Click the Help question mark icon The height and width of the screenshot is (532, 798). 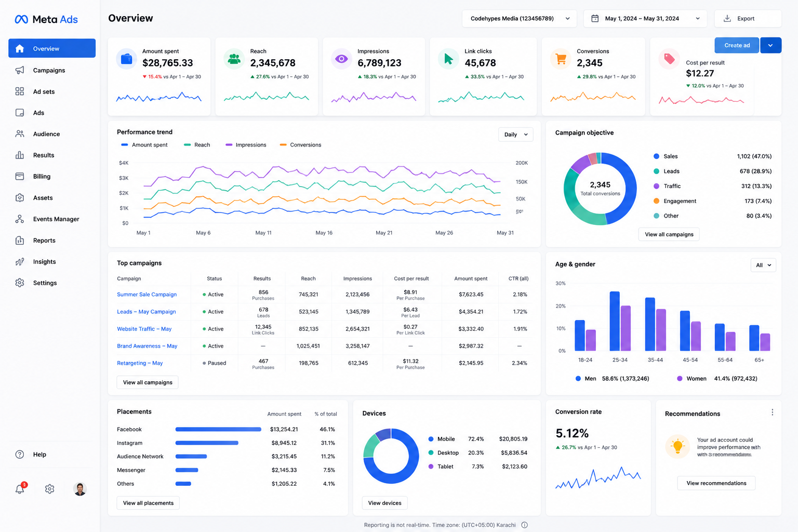[x=20, y=455]
